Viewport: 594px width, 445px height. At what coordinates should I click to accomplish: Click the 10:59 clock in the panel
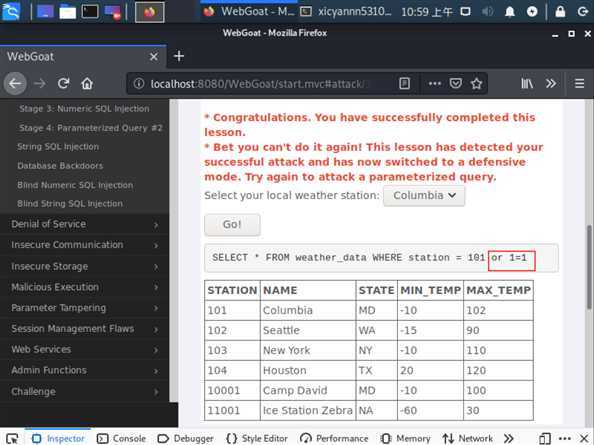click(x=427, y=12)
